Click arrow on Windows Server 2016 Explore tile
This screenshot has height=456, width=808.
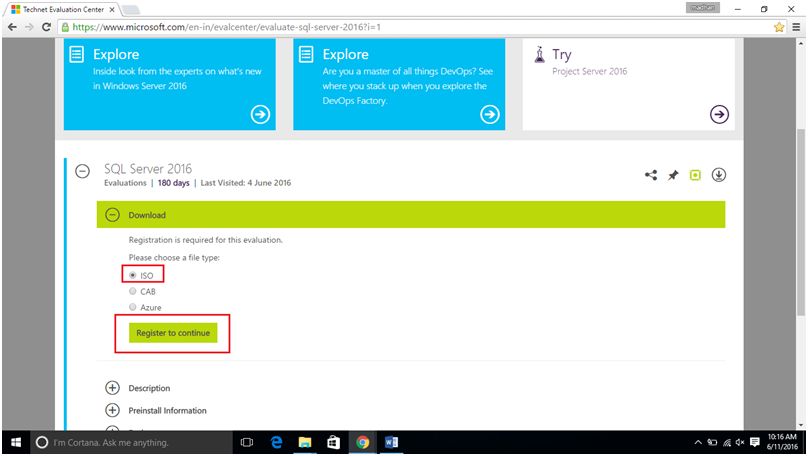coord(260,114)
